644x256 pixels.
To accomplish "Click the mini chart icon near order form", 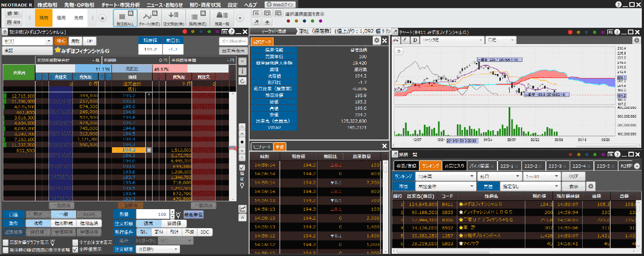I will point(242,209).
